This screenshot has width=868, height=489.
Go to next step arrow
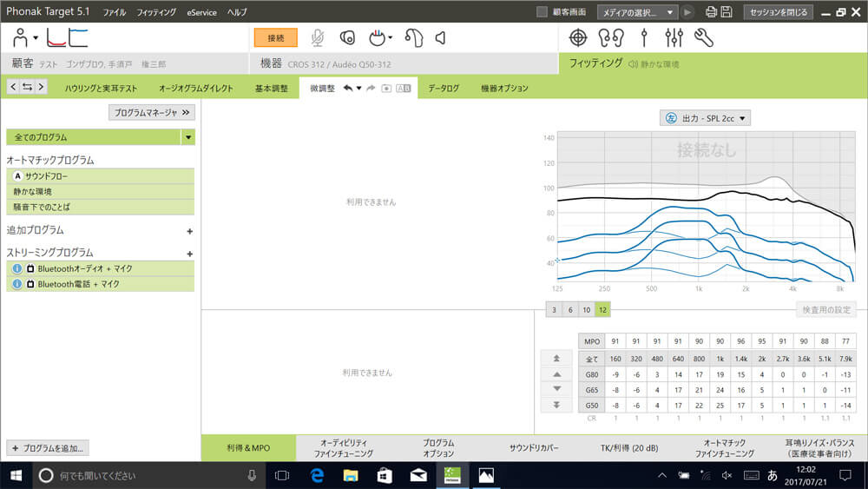[41, 86]
